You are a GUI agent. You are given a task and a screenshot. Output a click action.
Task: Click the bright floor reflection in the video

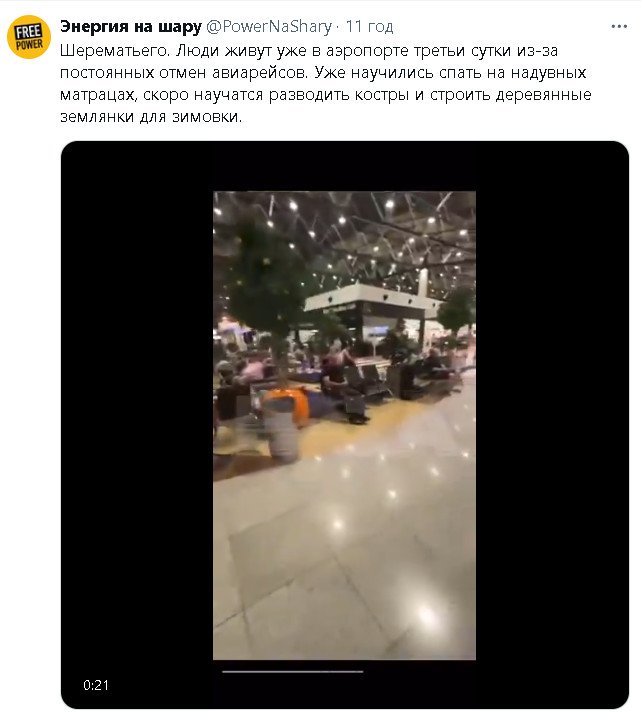(x=427, y=612)
